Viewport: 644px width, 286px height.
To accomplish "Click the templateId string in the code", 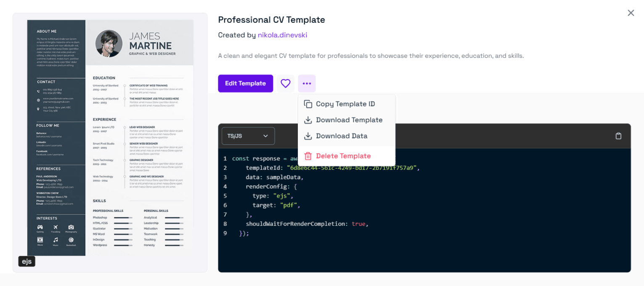I will pyautogui.click(x=352, y=168).
